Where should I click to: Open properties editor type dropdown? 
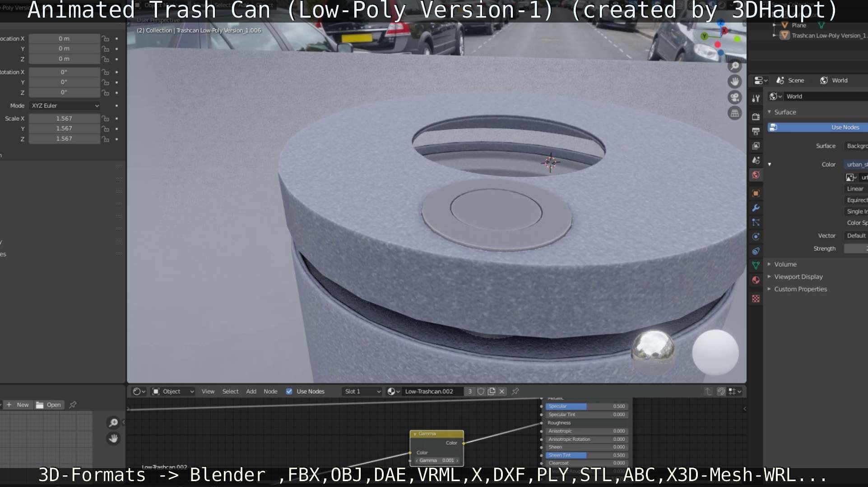(761, 80)
